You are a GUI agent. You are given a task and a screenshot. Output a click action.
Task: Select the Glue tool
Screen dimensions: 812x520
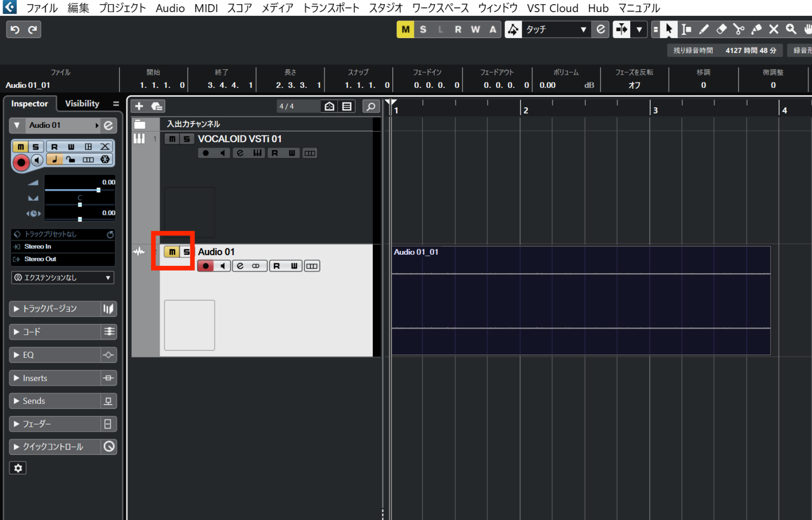[756, 29]
